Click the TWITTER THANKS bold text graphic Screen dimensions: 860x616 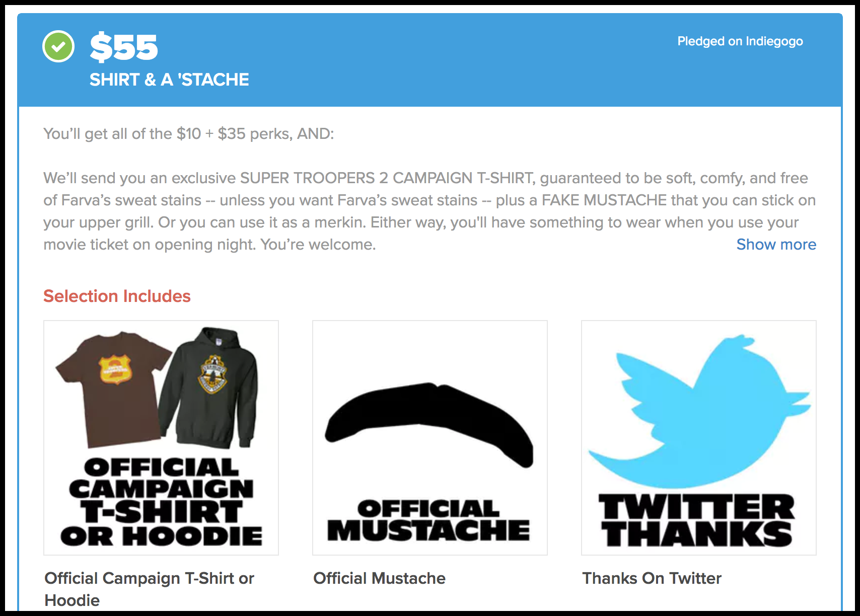coord(697,521)
